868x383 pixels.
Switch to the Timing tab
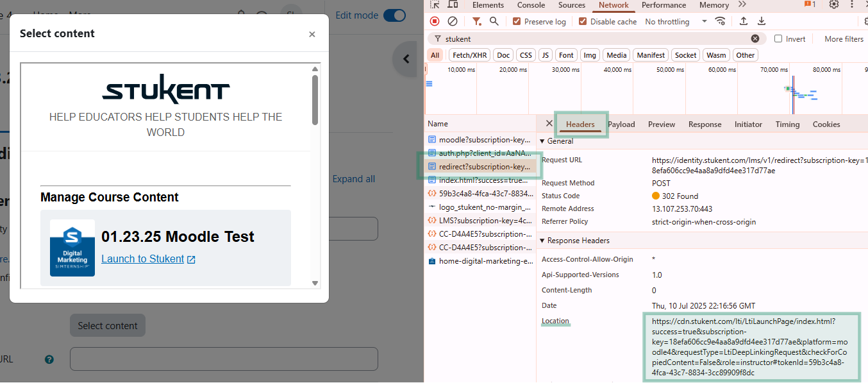[787, 124]
